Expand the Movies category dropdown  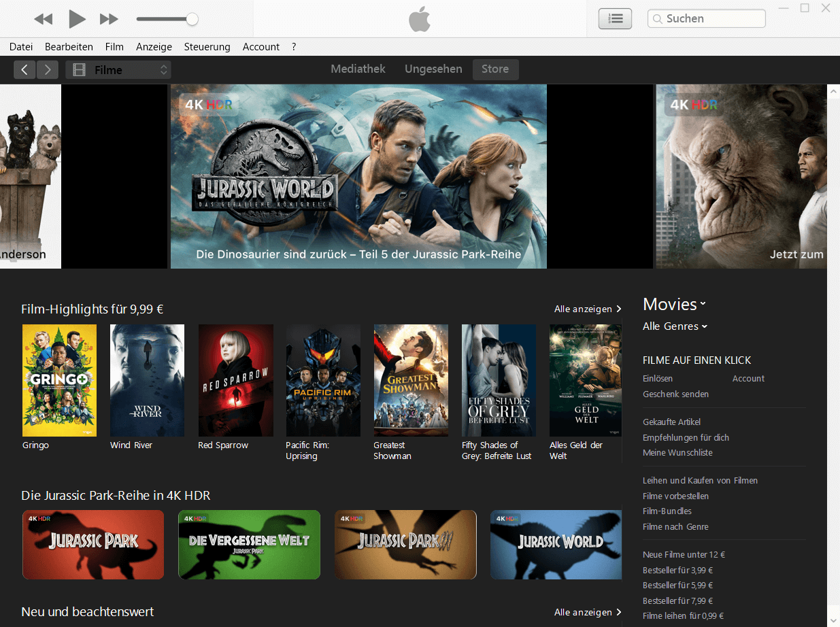(675, 304)
